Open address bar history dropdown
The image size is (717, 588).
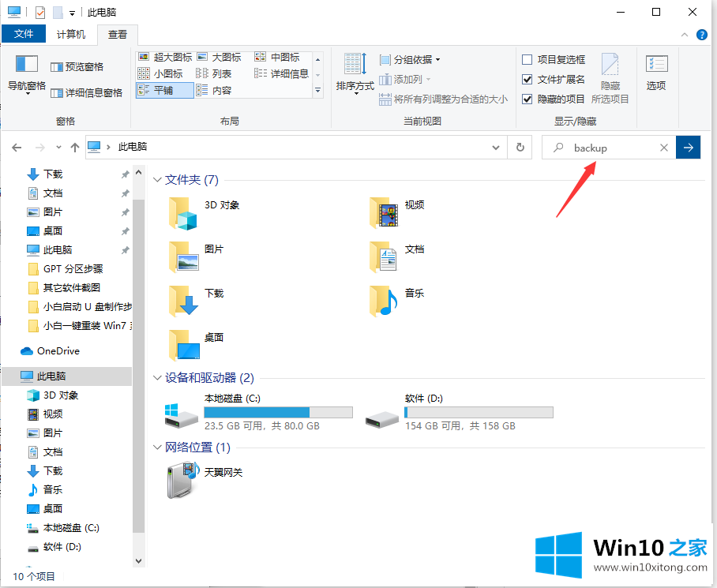click(x=496, y=148)
